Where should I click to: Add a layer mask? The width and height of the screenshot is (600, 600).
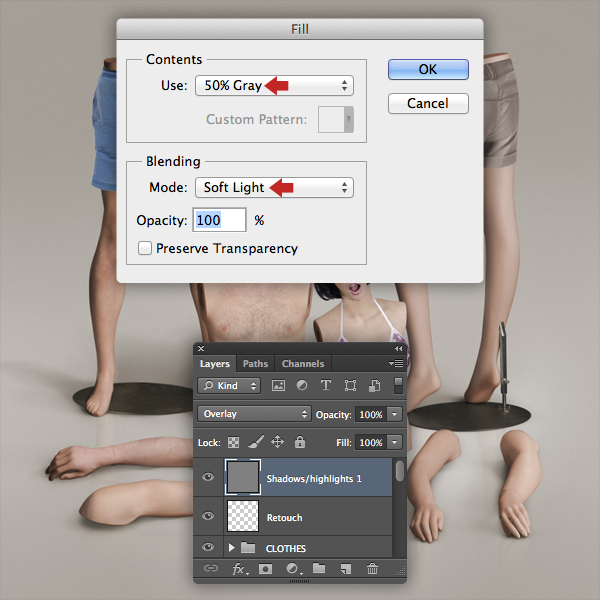coord(266,569)
